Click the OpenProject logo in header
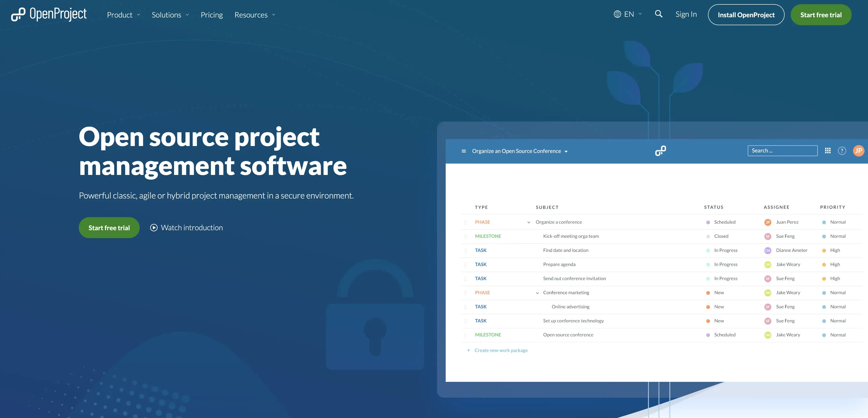The image size is (868, 418). (x=49, y=14)
